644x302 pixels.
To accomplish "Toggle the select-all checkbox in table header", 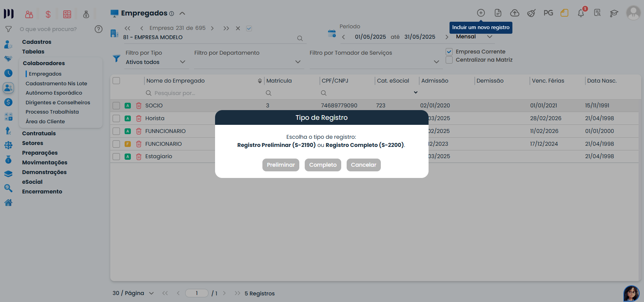I will tap(116, 81).
